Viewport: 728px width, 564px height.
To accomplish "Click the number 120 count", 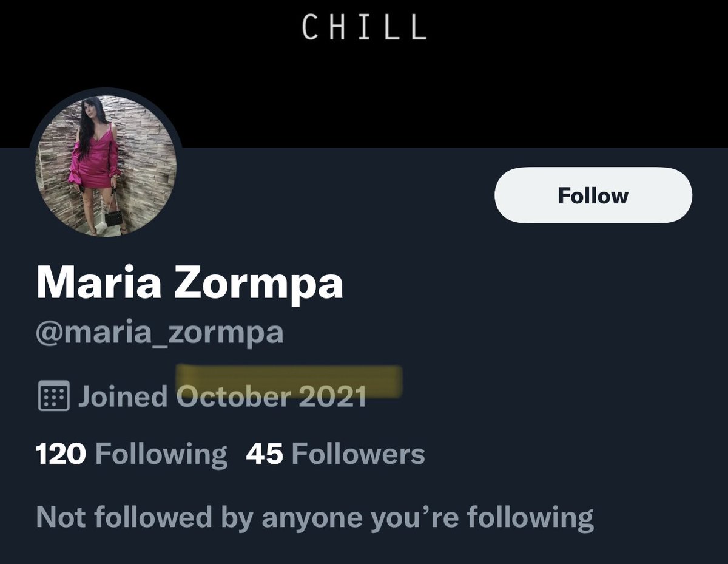I will 61,454.
